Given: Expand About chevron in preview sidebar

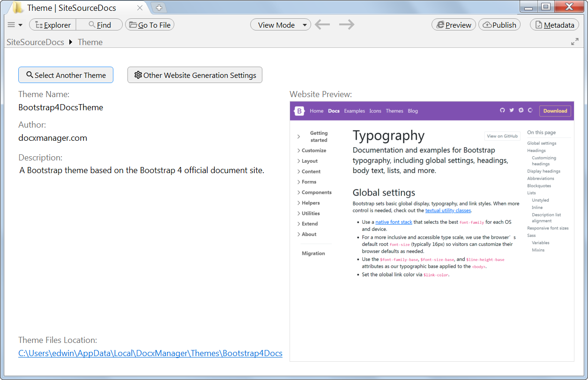Looking at the screenshot, I should [299, 235].
